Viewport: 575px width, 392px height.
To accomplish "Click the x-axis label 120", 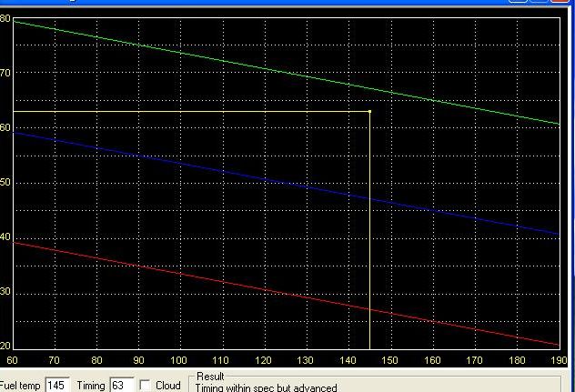I will click(x=263, y=360).
